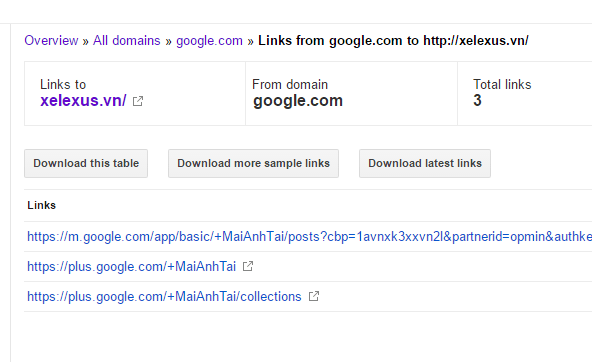Open the m.google.com/app/basic link
The height and width of the screenshot is (363, 592).
coord(310,236)
